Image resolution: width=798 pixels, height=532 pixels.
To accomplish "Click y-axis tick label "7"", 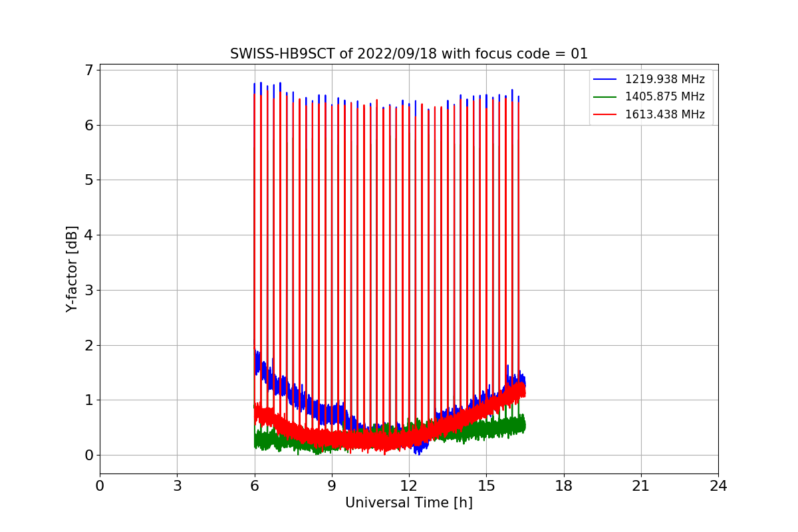I will coord(89,70).
